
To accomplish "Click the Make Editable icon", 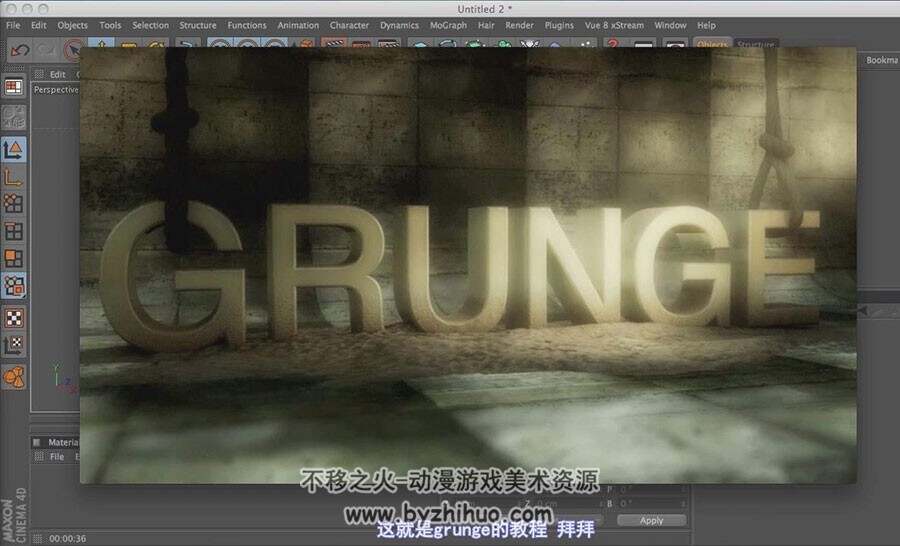I will 13,117.
